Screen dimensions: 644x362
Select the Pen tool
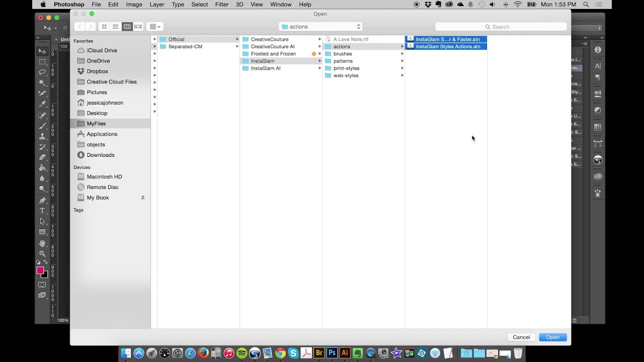pyautogui.click(x=42, y=200)
